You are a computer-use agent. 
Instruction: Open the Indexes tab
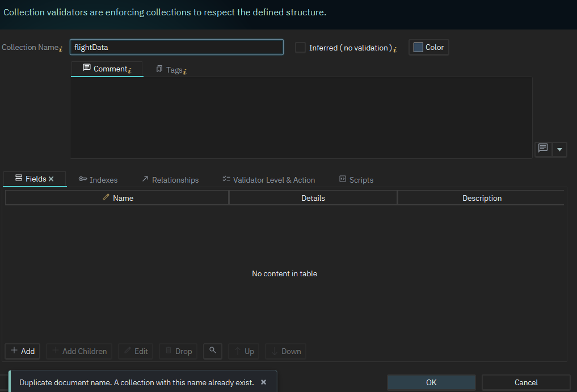coord(98,180)
